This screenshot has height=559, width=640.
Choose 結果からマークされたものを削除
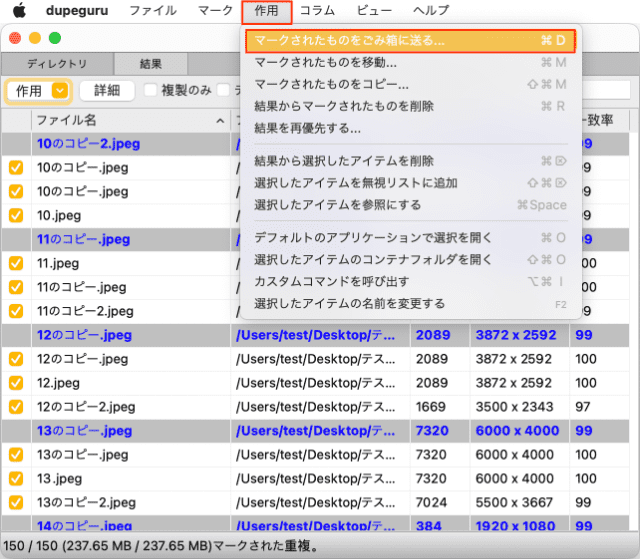click(410, 106)
